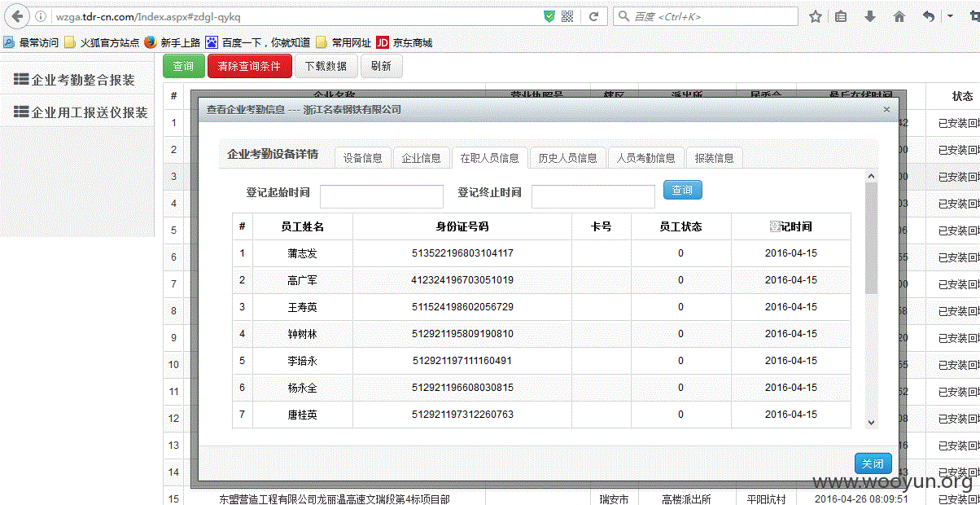The height and width of the screenshot is (505, 980).
Task: Click the green shield security icon
Action: point(549,16)
